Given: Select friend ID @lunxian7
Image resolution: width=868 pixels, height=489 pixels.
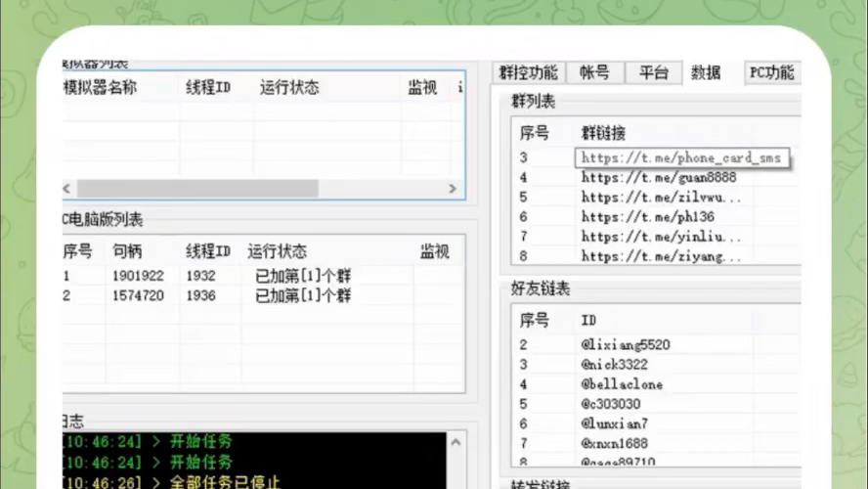Looking at the screenshot, I should click(615, 424).
